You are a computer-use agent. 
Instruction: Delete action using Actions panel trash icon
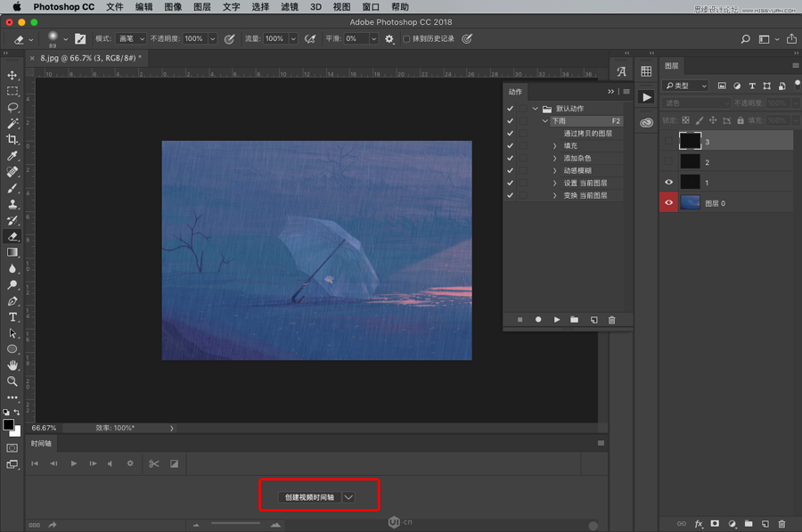tap(611, 320)
